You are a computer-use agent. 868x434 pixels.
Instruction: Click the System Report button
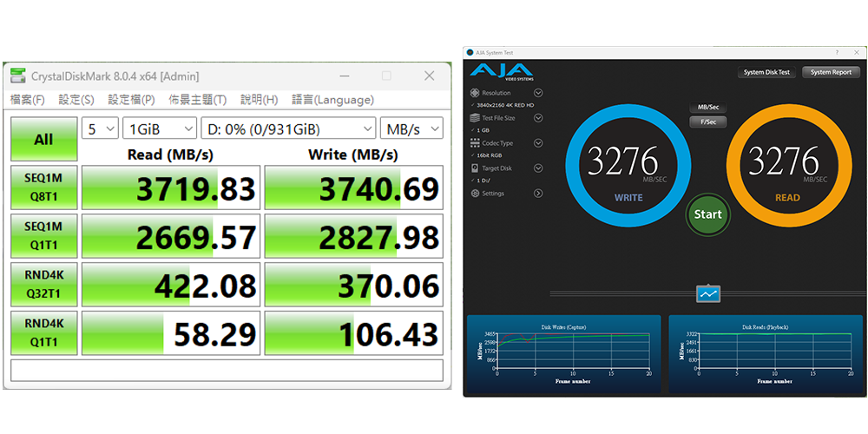coord(831,73)
